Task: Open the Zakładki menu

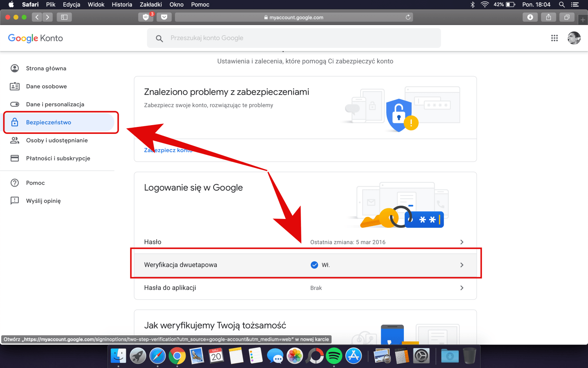Action: 151,4
